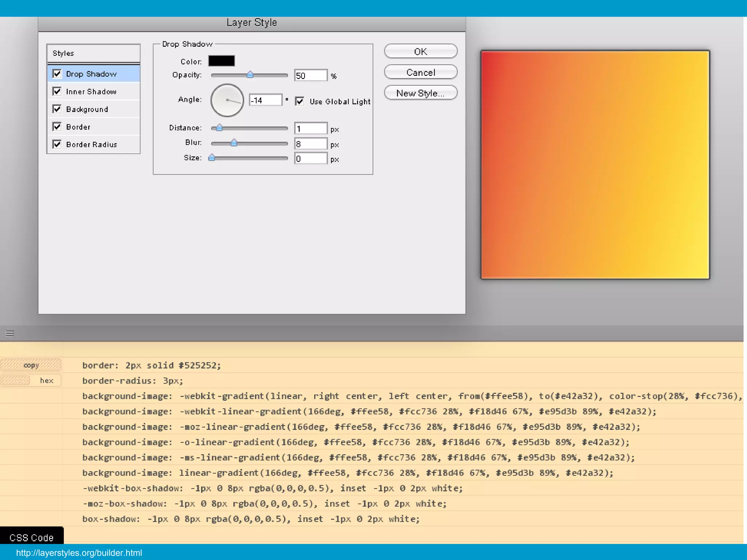Click the angle dial control
Viewport: 747px width, 560px height.
227,100
